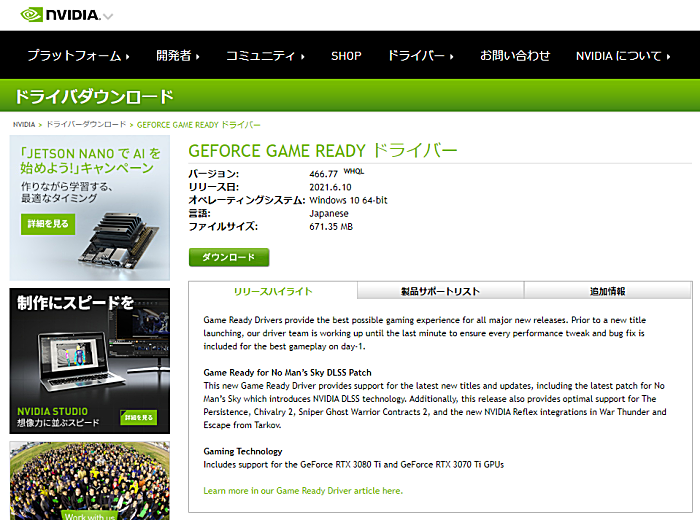Open the Game Ready Driver article link
The height and width of the screenshot is (520, 700).
[x=303, y=491]
